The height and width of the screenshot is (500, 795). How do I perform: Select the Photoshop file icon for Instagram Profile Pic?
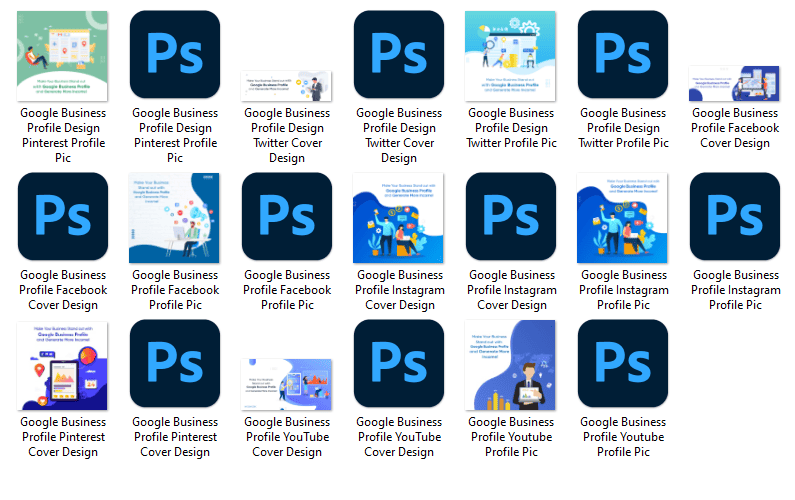(735, 217)
